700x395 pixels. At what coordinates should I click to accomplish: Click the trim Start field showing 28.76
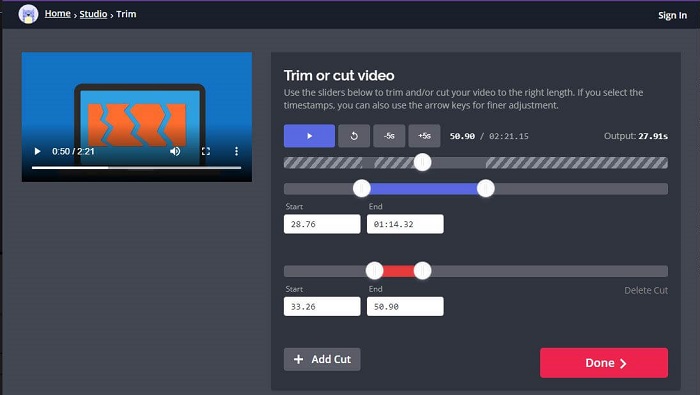322,224
